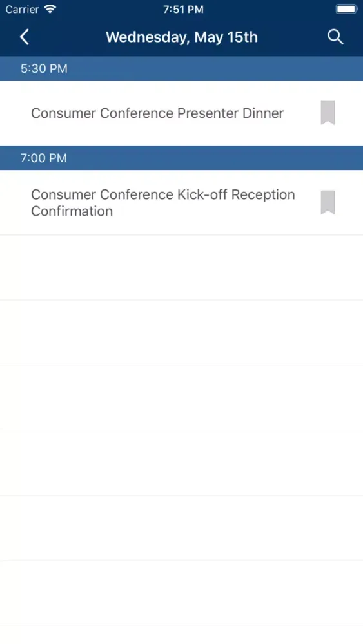The image size is (363, 644).
Task: Tap the battery indicator icon
Action: (x=346, y=9)
